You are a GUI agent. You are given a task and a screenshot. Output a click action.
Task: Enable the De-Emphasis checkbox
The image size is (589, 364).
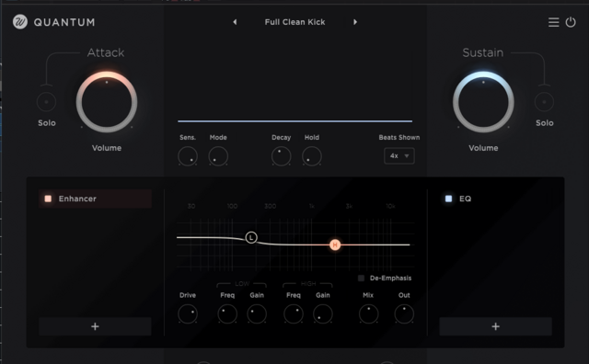[361, 279]
